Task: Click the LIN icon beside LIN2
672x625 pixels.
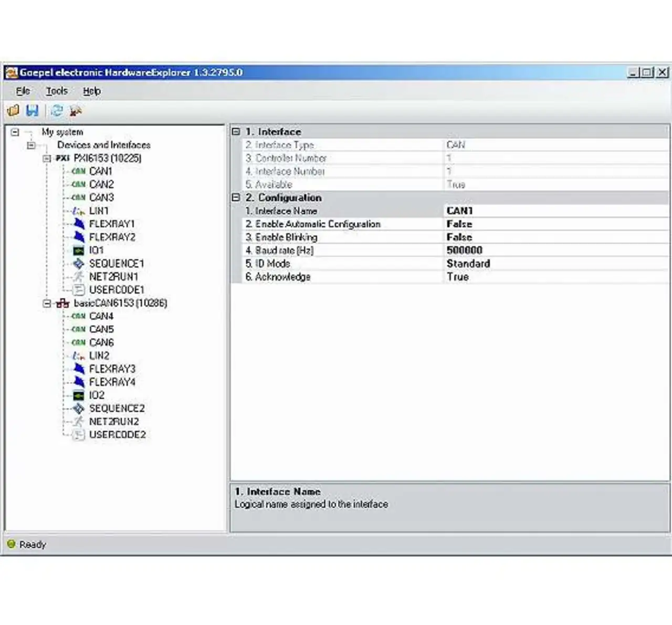Action: 79,356
